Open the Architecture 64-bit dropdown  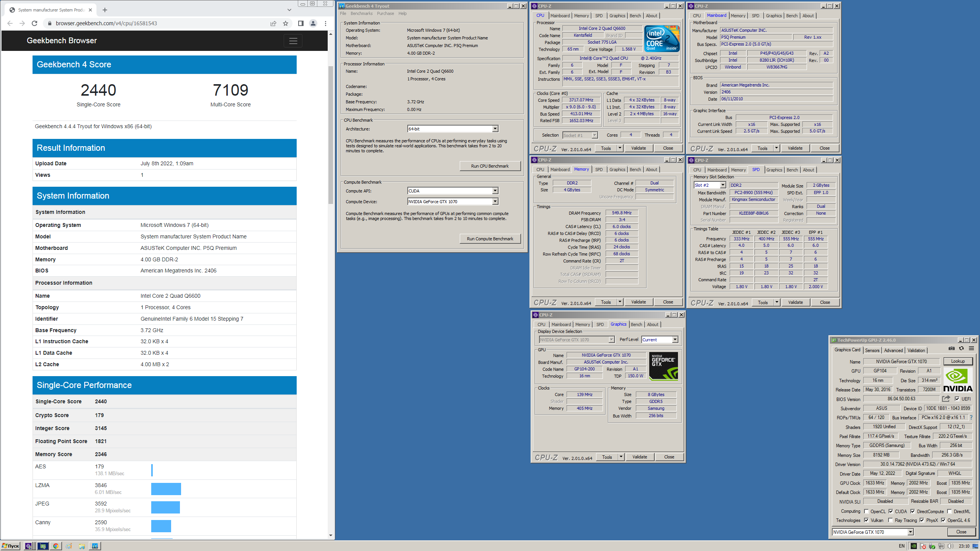click(x=452, y=129)
